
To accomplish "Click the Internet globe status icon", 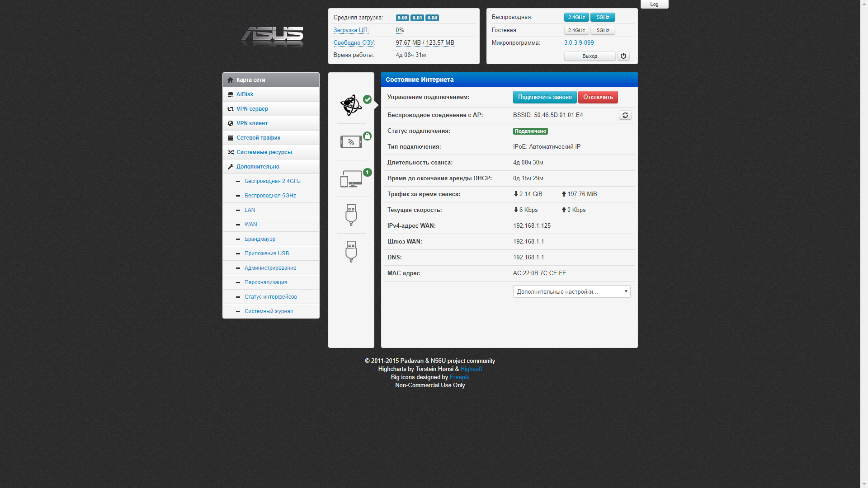I will coord(351,105).
